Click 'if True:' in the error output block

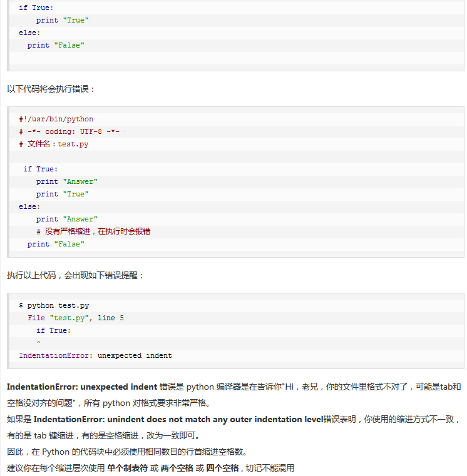[x=53, y=330]
